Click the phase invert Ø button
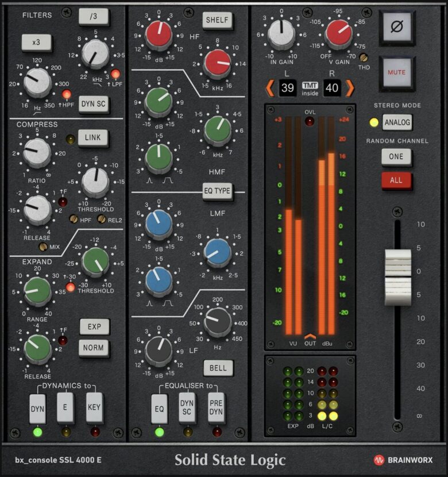Screen dimensions: 448x477 [x=397, y=28]
